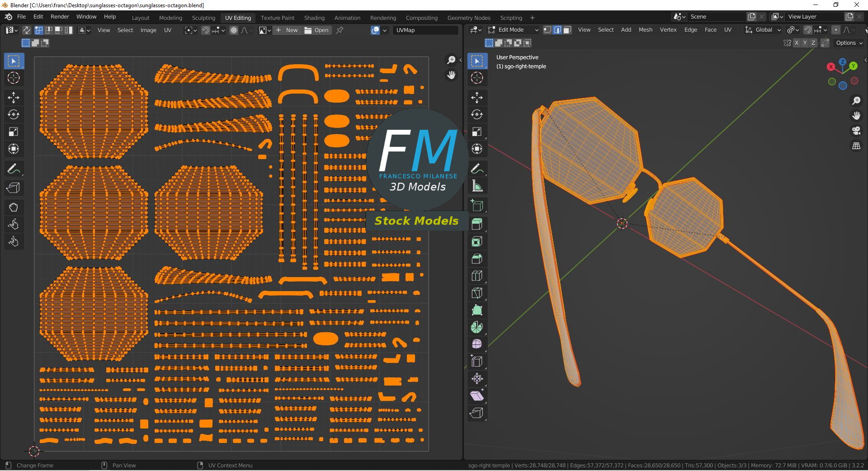This screenshot has height=471, width=868.
Task: Expand the Options dropdown in viewport
Action: [849, 43]
